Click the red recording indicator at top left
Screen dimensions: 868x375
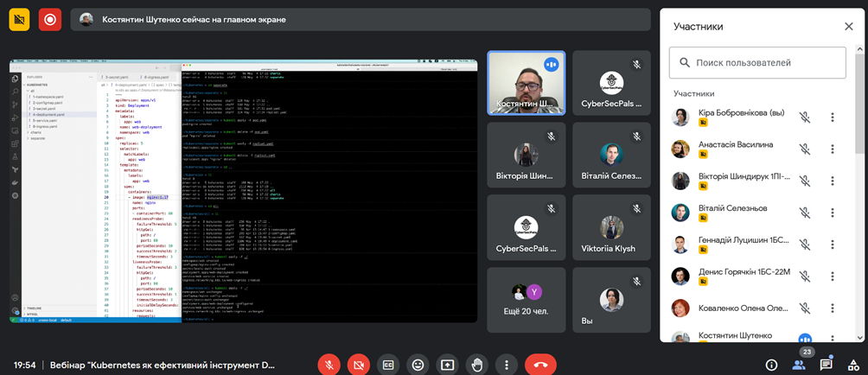pyautogui.click(x=50, y=19)
